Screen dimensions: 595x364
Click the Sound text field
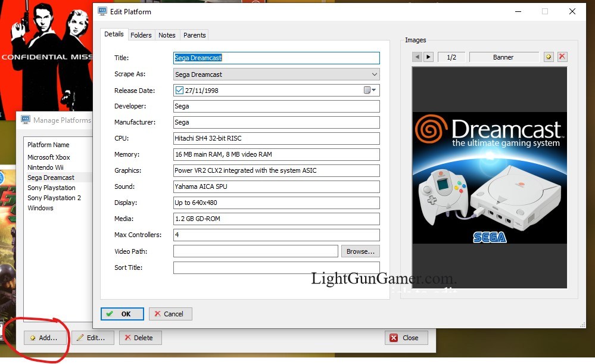point(276,186)
